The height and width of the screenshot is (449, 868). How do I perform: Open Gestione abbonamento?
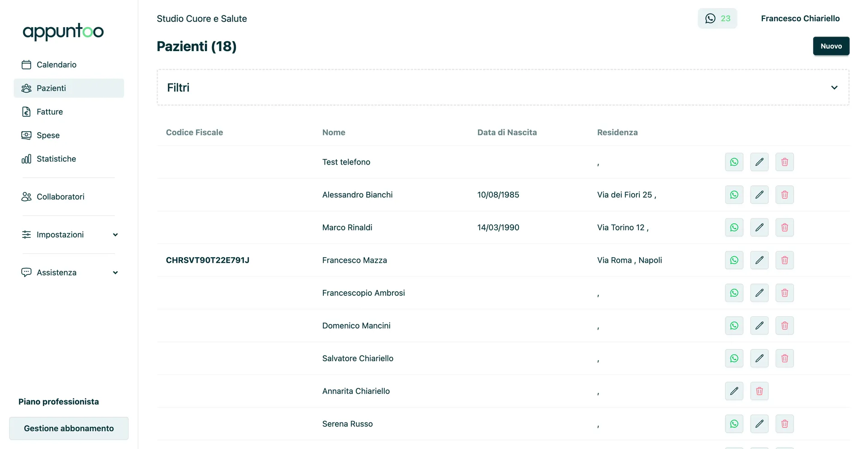pos(69,428)
